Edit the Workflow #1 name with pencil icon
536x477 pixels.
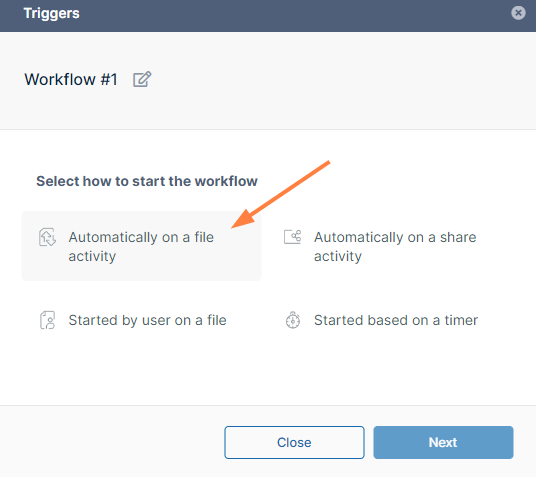point(142,79)
